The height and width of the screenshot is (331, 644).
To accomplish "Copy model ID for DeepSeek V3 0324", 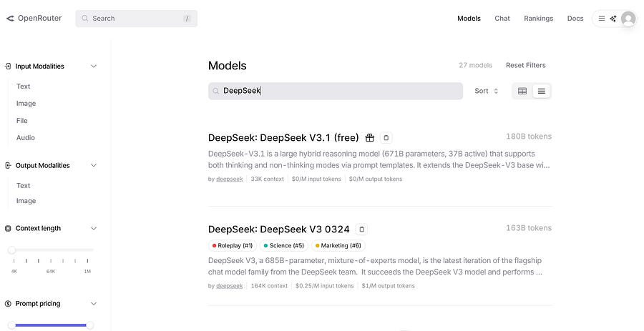I will click(361, 229).
